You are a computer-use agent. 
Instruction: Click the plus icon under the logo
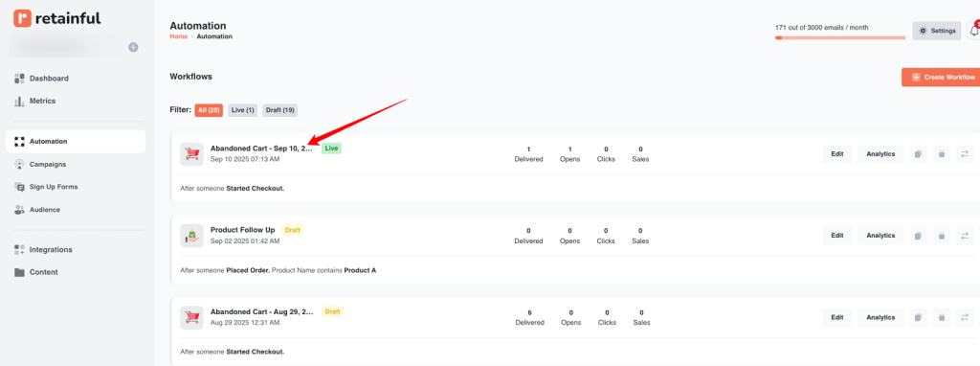coord(133,47)
